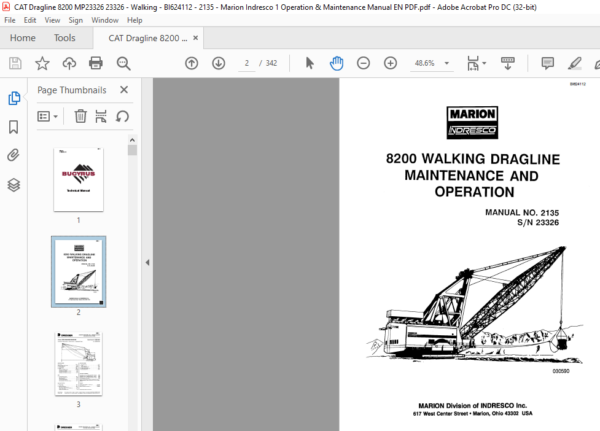This screenshot has width=600, height=431.
Task: Select the highlight pen tool
Action: [x=574, y=63]
